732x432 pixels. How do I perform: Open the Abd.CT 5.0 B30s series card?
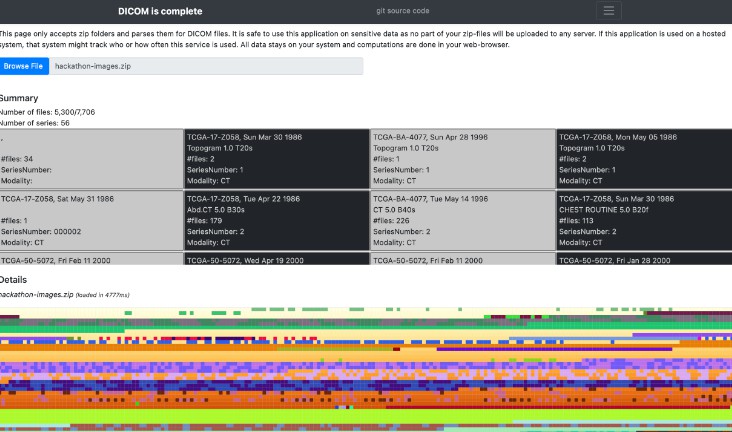pyautogui.click(x=277, y=220)
